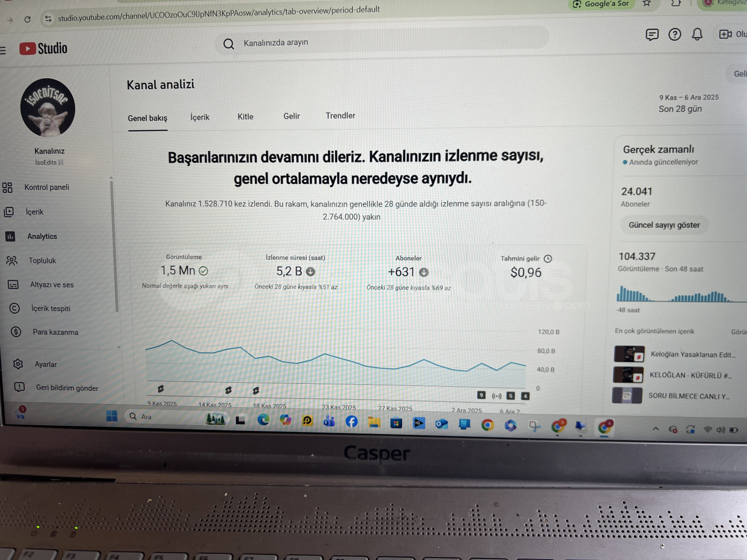Switch to the Kitle tab
The image size is (747, 560).
point(245,117)
